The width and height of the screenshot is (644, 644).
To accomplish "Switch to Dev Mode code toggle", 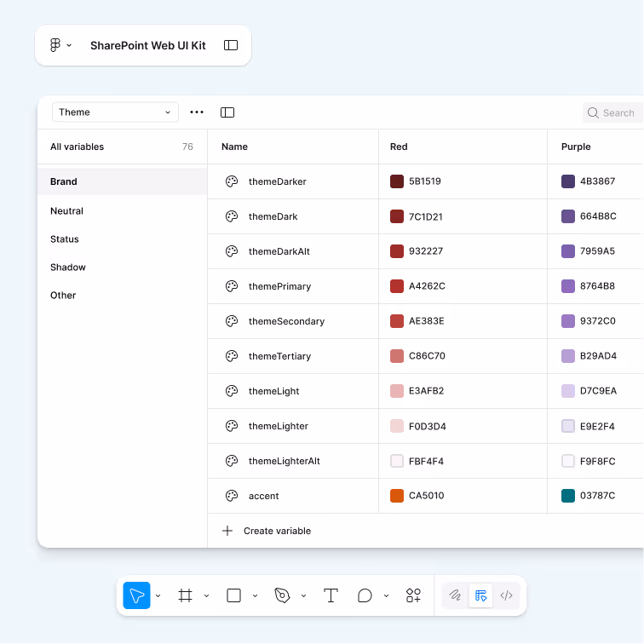I will coord(506,595).
